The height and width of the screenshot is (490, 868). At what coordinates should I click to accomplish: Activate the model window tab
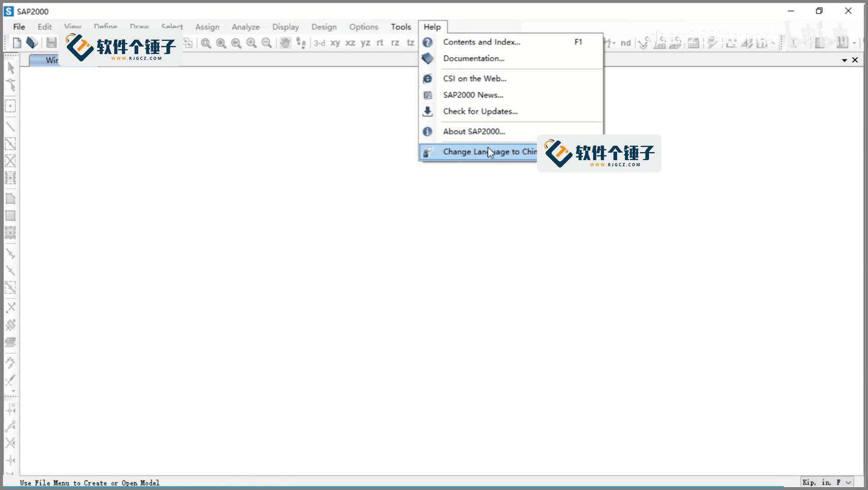[45, 60]
